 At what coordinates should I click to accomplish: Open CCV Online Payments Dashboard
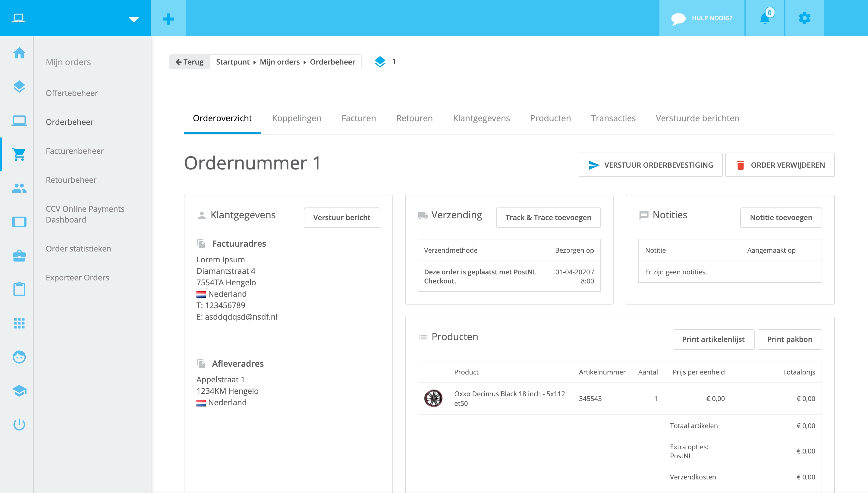(x=85, y=214)
